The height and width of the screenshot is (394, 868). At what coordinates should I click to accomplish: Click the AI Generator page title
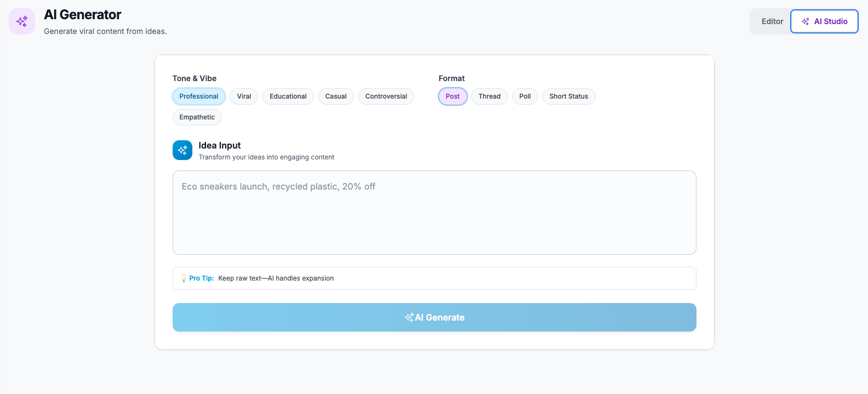[x=83, y=15]
